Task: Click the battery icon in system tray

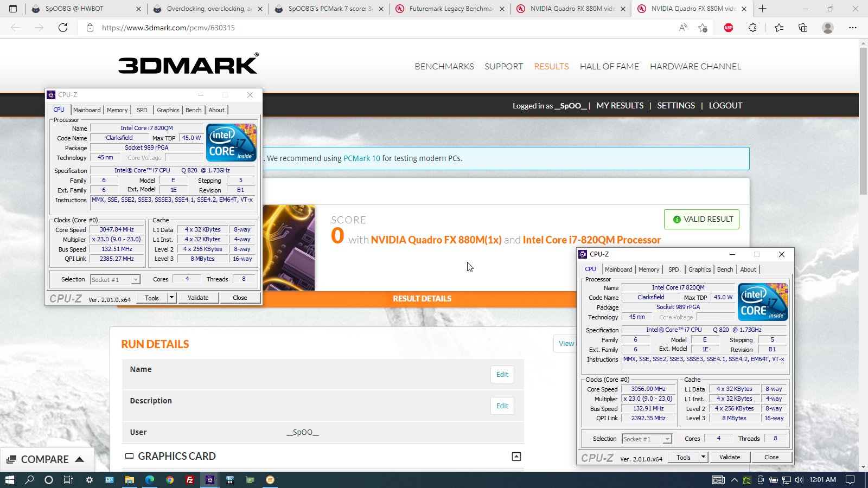Action: (x=774, y=480)
